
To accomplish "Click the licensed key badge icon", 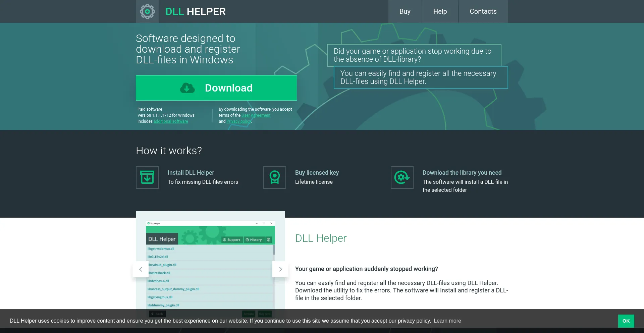I will (275, 177).
